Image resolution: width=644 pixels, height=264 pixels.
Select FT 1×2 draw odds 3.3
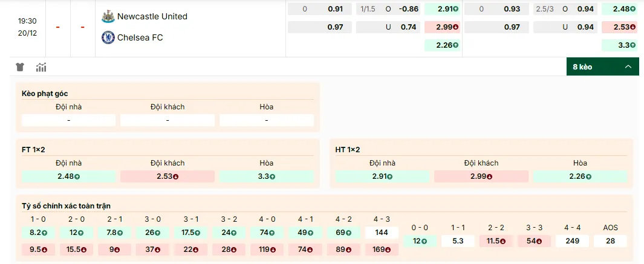[x=267, y=176]
